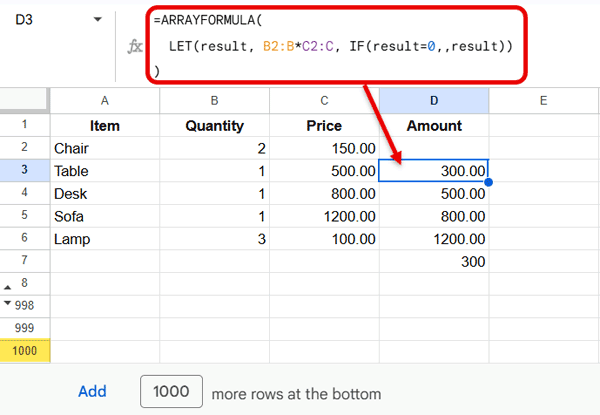Click the Name box showing D3
Screen dimensions: 600x415
[x=24, y=20]
